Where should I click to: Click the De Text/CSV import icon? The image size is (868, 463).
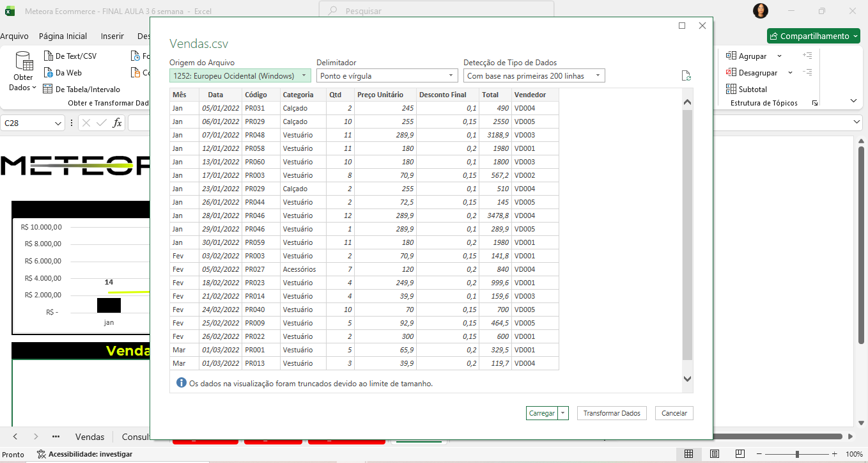click(49, 56)
